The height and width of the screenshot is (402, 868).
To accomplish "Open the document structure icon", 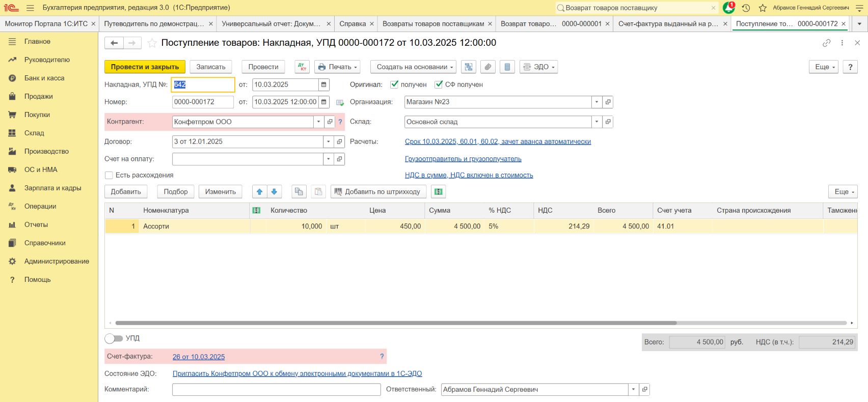I will pyautogui.click(x=468, y=67).
